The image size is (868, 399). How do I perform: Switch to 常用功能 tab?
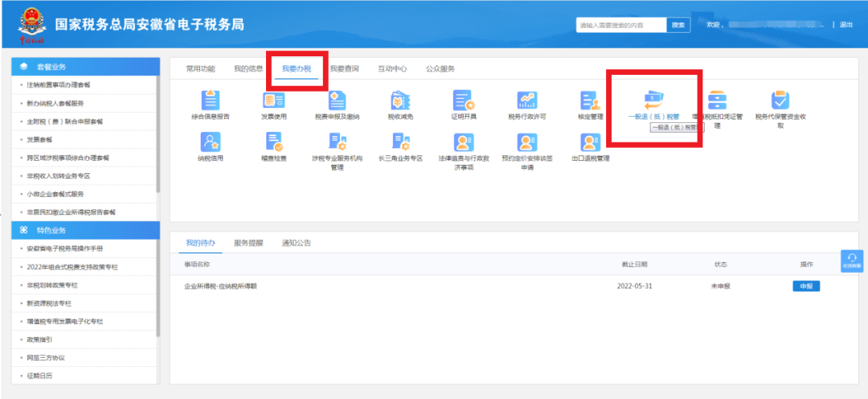click(200, 68)
